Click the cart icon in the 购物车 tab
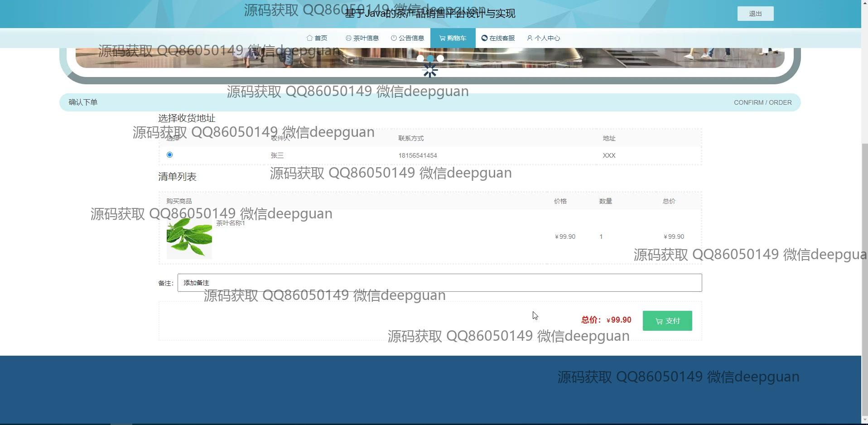 [442, 38]
